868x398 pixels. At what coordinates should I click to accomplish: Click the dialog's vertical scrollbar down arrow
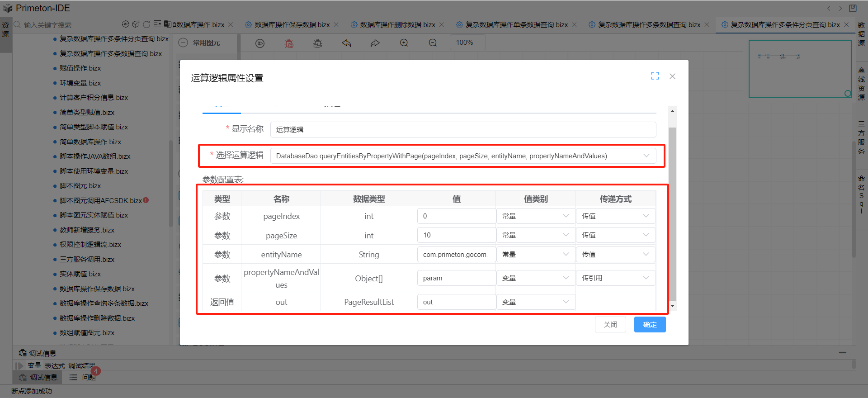tap(673, 306)
